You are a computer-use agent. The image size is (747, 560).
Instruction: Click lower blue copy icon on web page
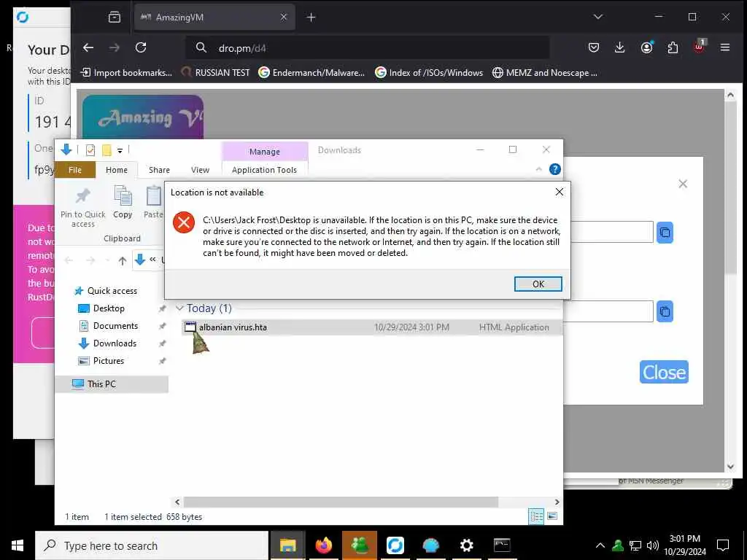665,311
